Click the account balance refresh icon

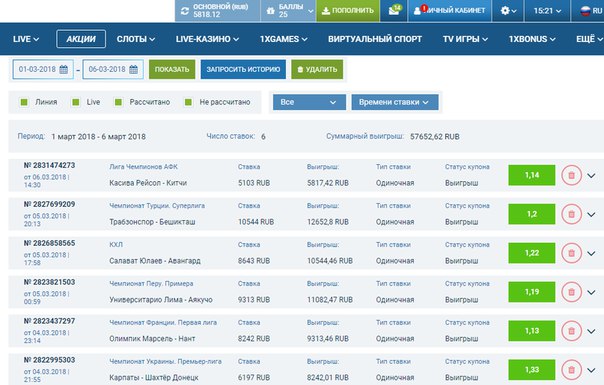185,11
